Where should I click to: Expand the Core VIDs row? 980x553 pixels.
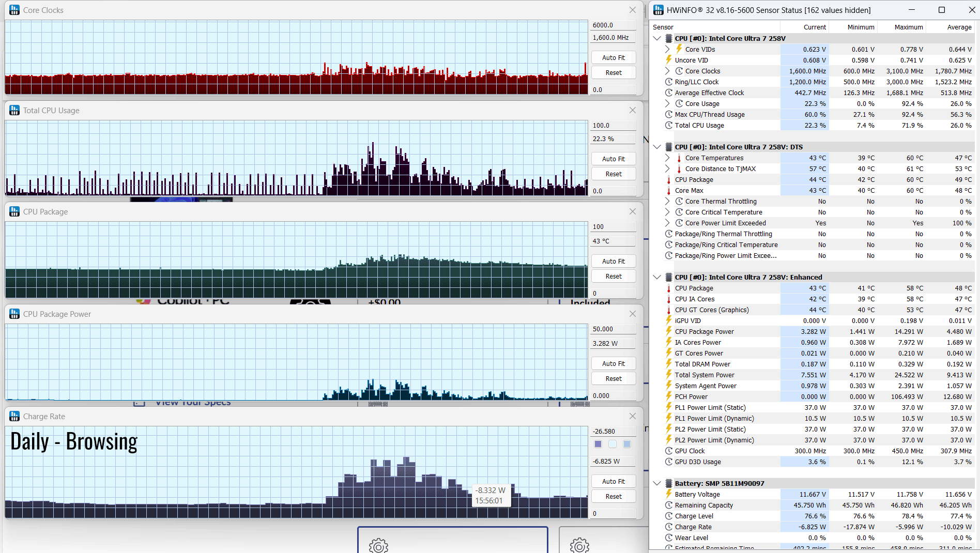pyautogui.click(x=667, y=49)
